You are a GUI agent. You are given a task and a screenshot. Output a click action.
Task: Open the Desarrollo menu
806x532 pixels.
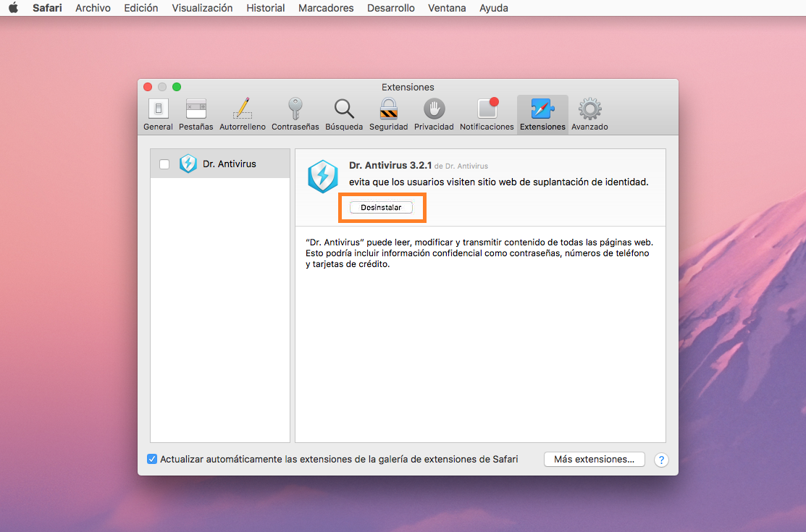[x=390, y=8]
